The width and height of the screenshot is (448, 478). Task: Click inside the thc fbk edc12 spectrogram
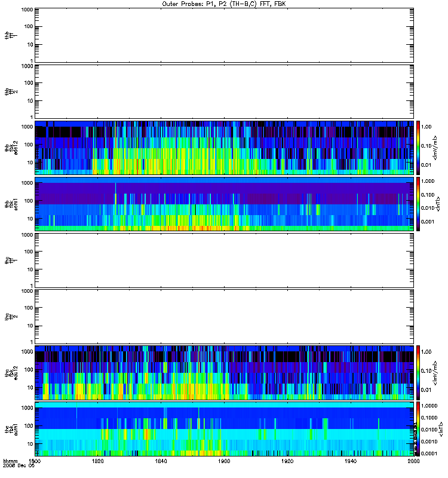224,373
